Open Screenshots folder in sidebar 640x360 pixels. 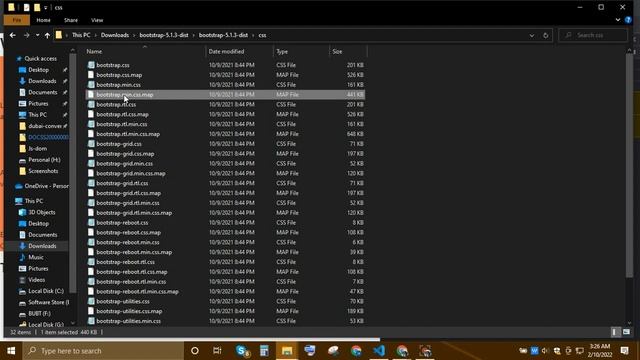pos(43,171)
